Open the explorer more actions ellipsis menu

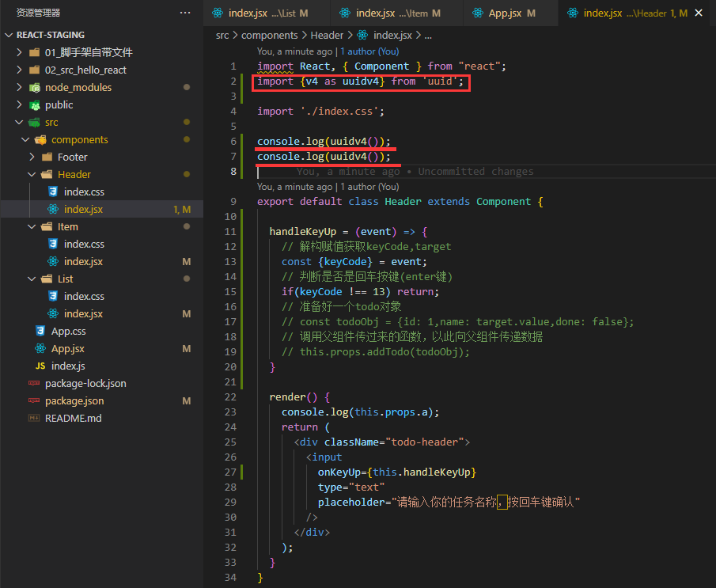tap(185, 13)
